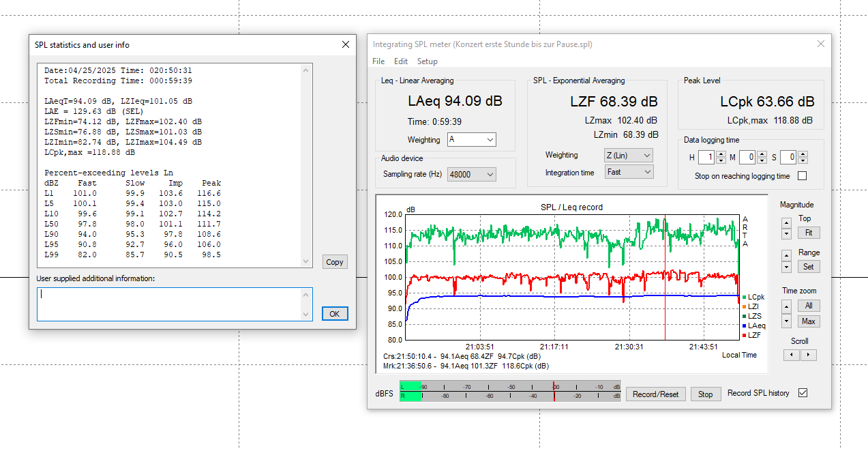Lower magnitude Top with down arrow

pyautogui.click(x=787, y=234)
